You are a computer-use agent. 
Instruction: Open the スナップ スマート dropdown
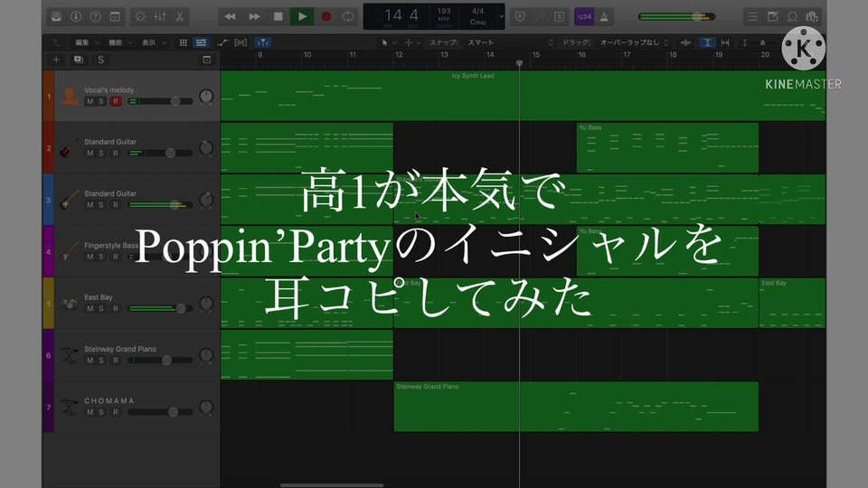[509, 42]
